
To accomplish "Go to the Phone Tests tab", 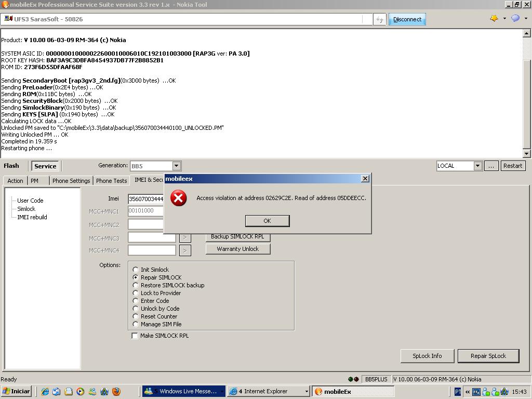I will click(x=111, y=181).
